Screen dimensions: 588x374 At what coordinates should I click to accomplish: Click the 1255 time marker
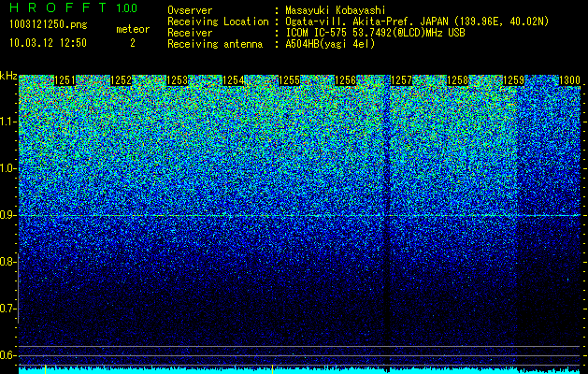coord(289,80)
